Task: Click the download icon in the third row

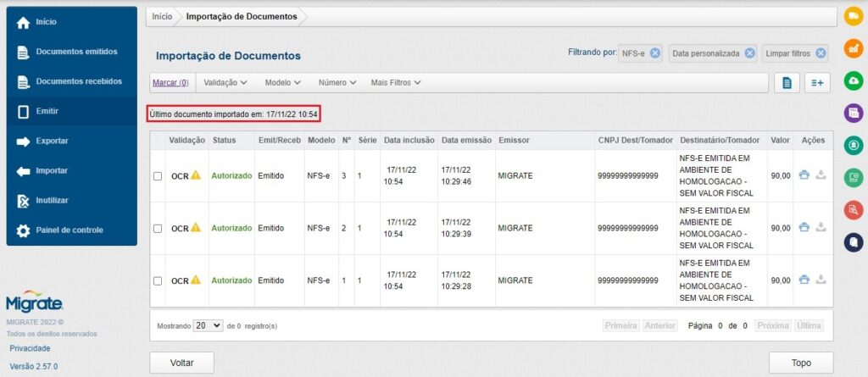Action: (821, 280)
